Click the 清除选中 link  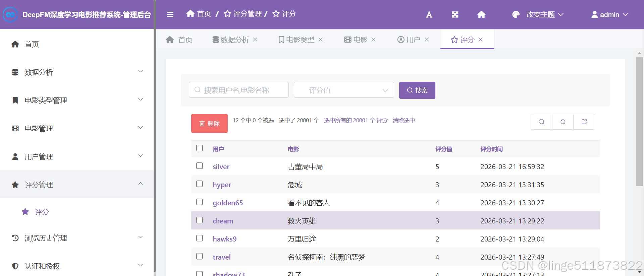pos(404,120)
